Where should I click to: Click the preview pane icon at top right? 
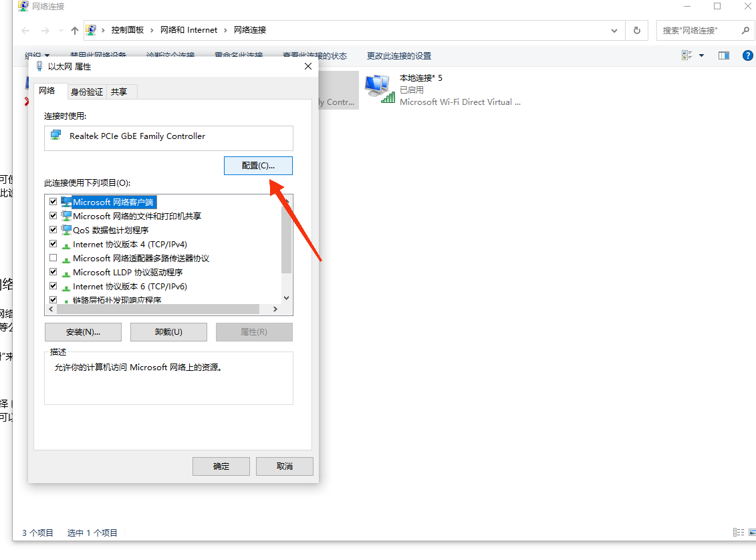(723, 55)
